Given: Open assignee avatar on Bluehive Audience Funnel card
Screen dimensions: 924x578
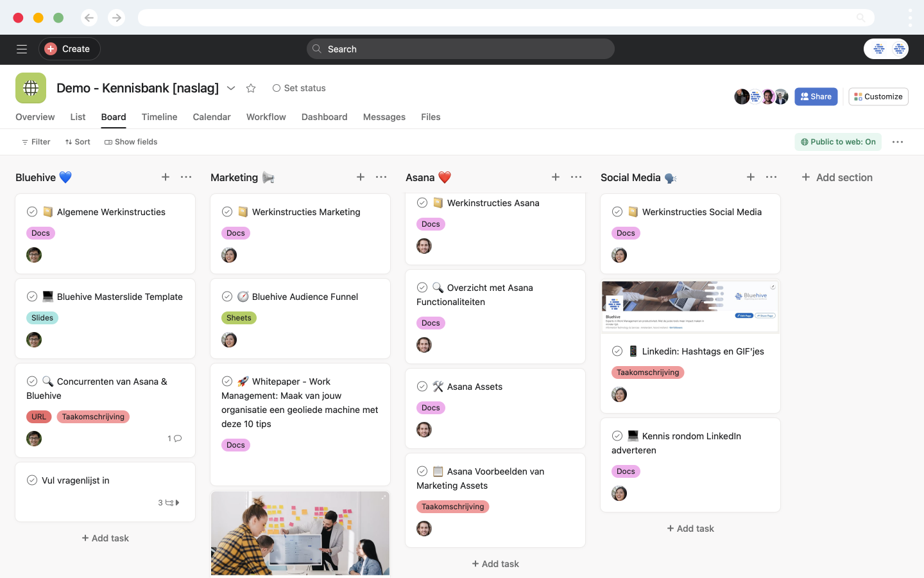Looking at the screenshot, I should (229, 340).
